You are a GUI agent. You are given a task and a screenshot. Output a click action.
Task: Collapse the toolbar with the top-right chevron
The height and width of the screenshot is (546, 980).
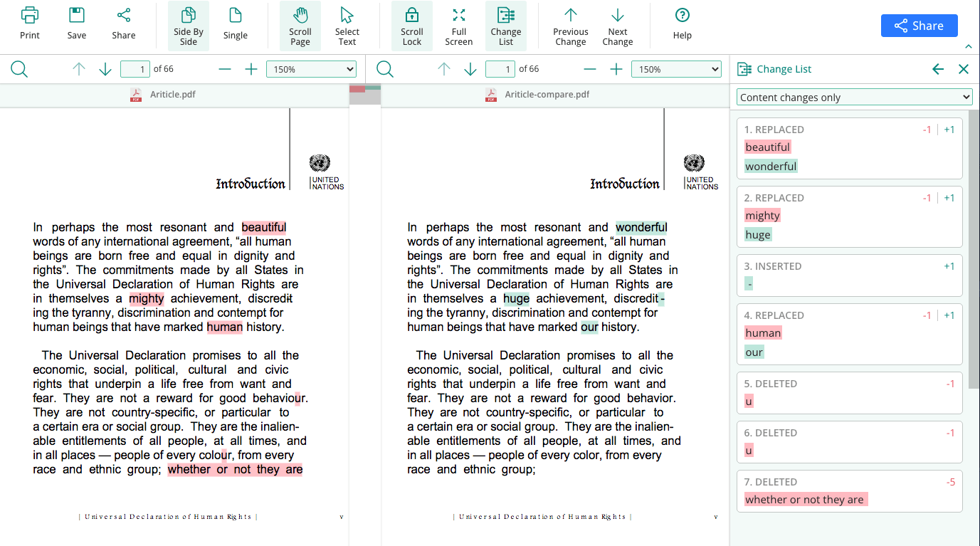pyautogui.click(x=969, y=45)
